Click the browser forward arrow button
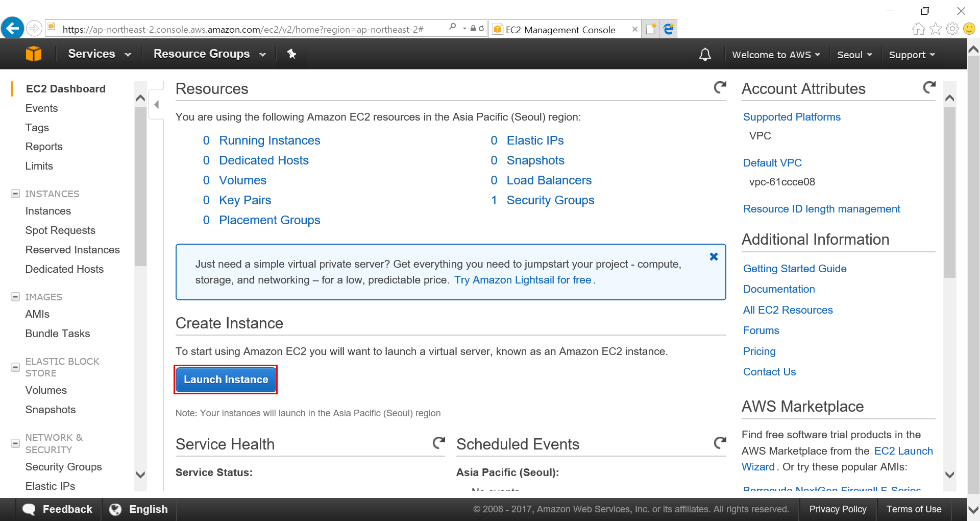The width and height of the screenshot is (980, 521). (34, 29)
